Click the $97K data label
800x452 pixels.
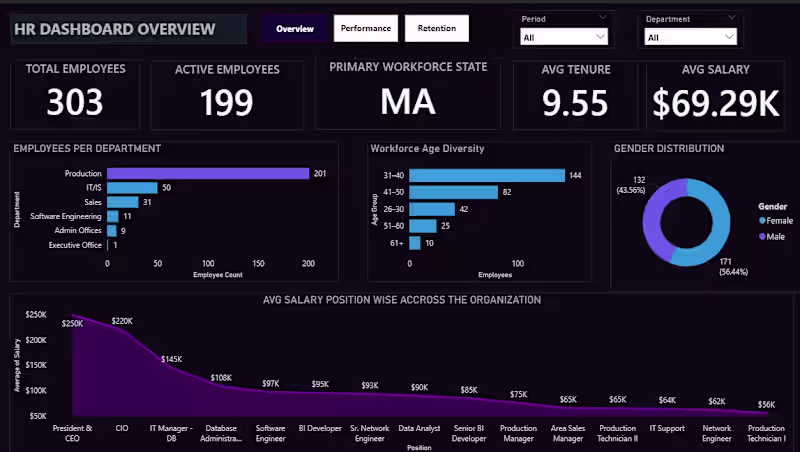point(270,383)
